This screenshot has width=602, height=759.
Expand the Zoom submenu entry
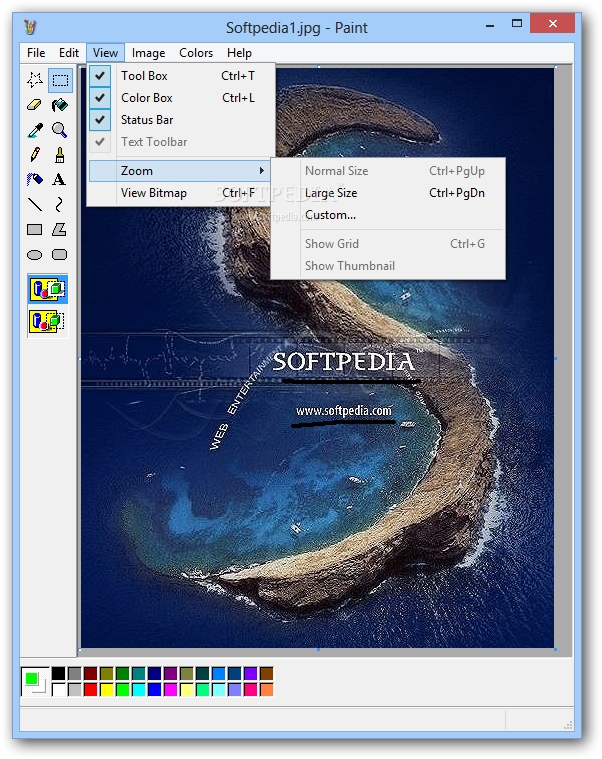tap(180, 171)
